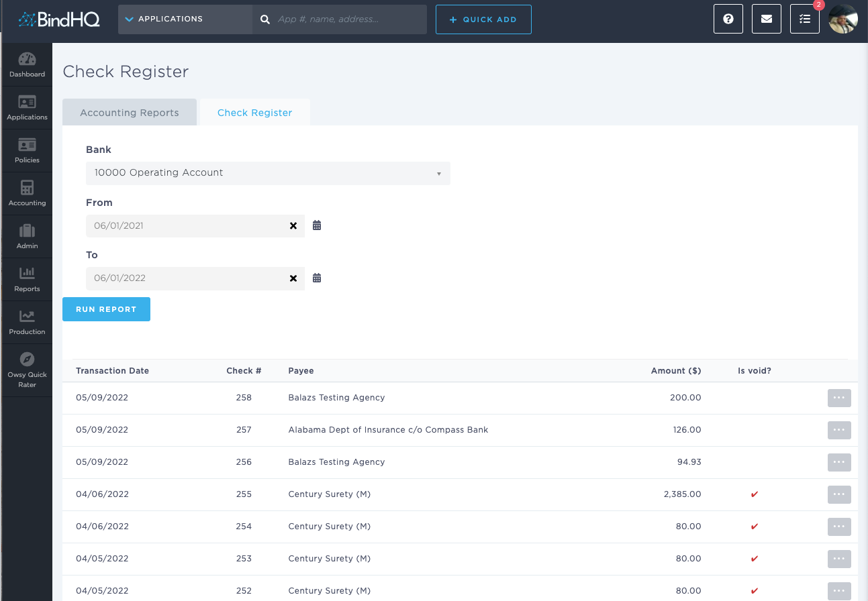
Task: Click the Run Report button
Action: pyautogui.click(x=106, y=309)
